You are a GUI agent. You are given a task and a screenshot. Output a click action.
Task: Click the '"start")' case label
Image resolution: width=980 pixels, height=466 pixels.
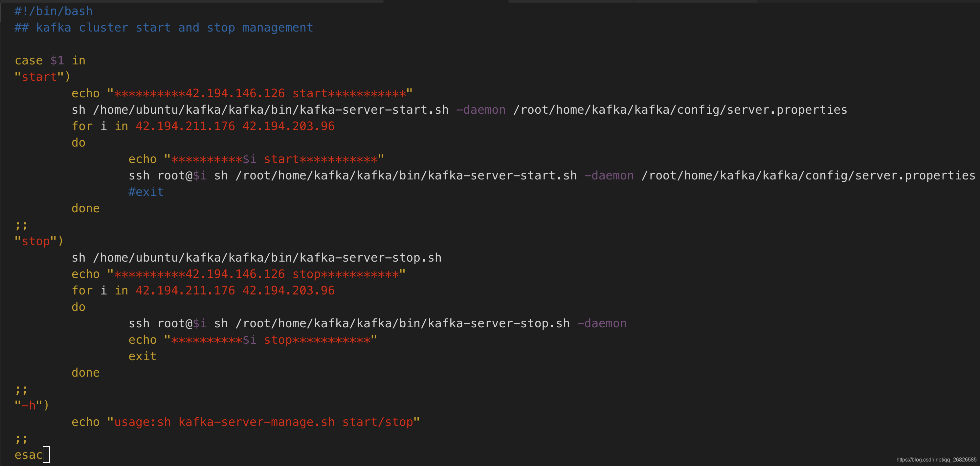(42, 77)
